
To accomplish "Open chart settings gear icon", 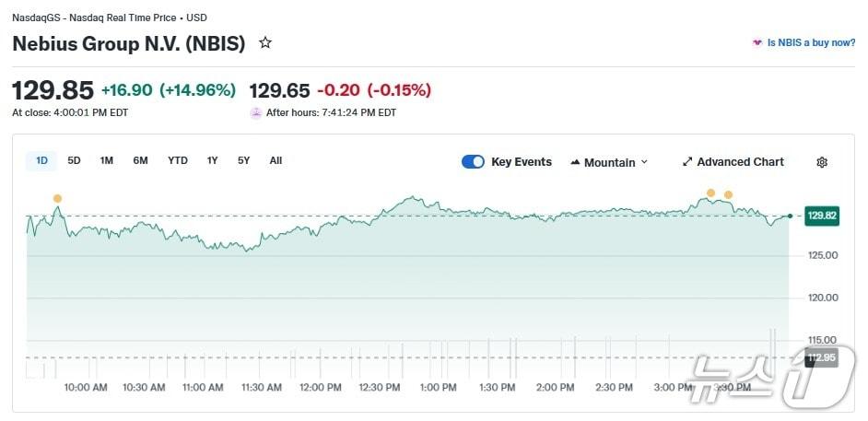I will click(822, 162).
